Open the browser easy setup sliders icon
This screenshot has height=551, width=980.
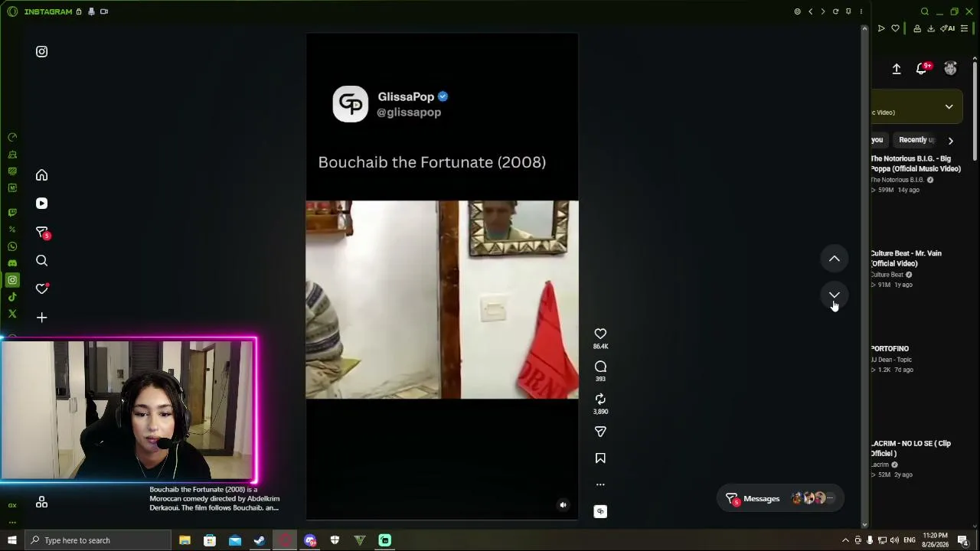coord(965,28)
